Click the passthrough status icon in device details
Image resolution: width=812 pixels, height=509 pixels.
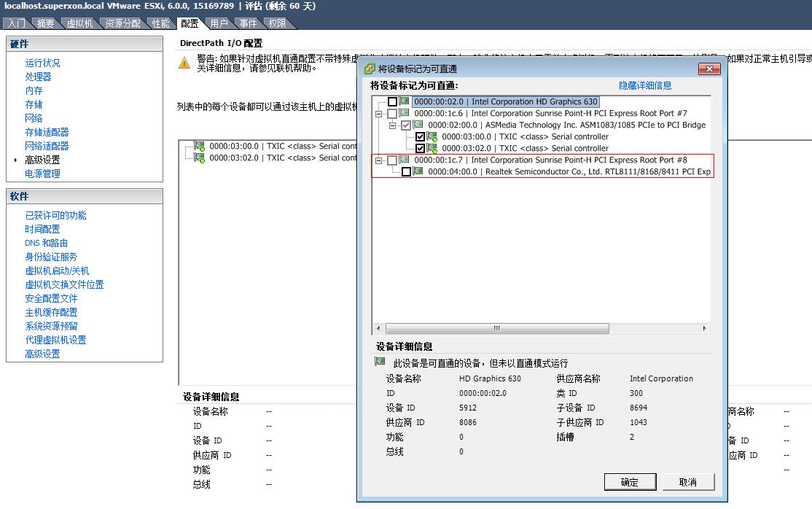tap(380, 362)
